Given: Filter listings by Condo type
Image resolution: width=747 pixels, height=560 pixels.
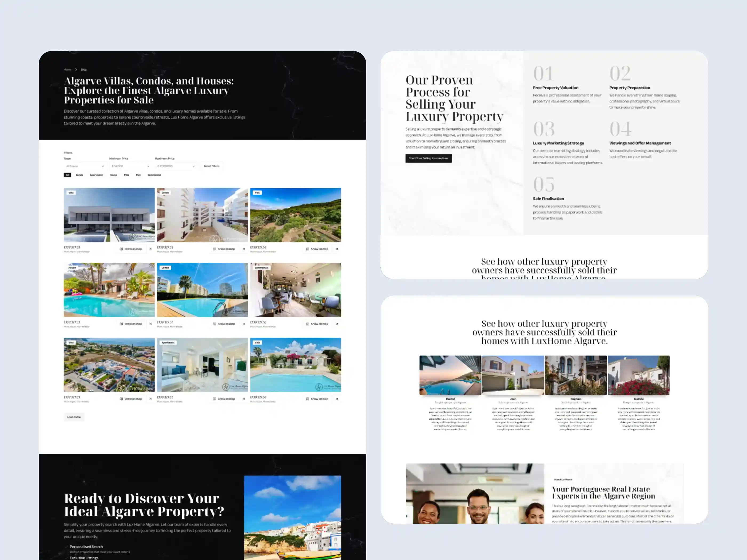Looking at the screenshot, I should point(79,175).
